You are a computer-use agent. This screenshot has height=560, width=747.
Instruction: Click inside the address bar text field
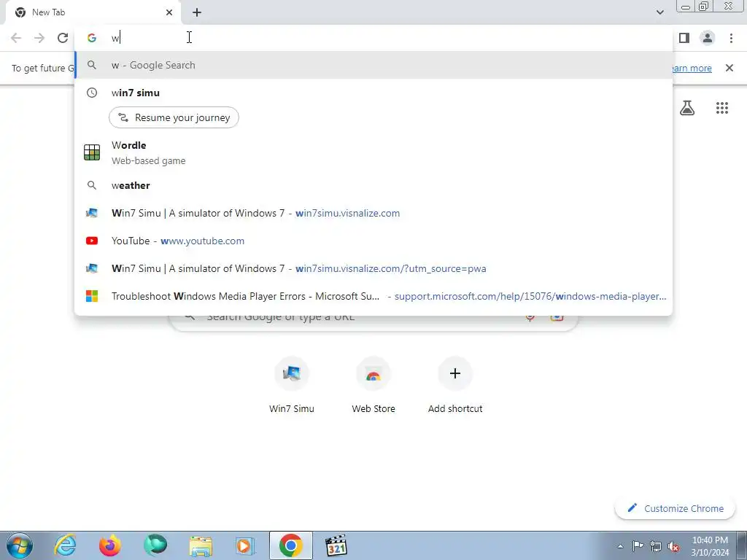373,38
